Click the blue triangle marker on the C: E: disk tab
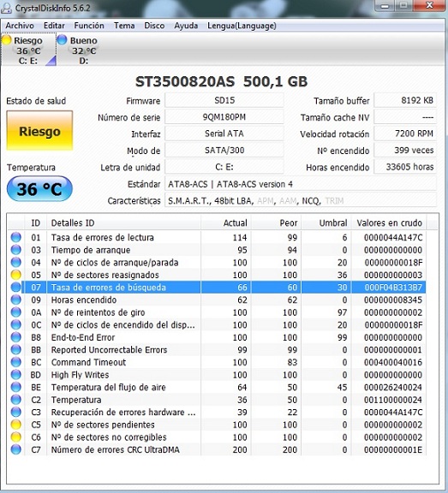Image resolution: width=448 pixels, height=493 pixels. click(51, 61)
